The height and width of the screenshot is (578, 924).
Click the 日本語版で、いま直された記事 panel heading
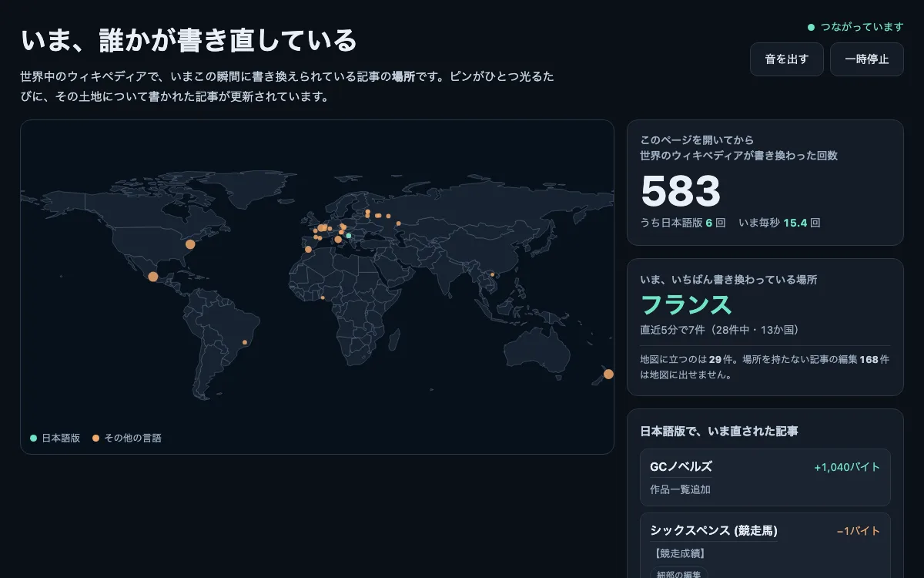tap(719, 432)
